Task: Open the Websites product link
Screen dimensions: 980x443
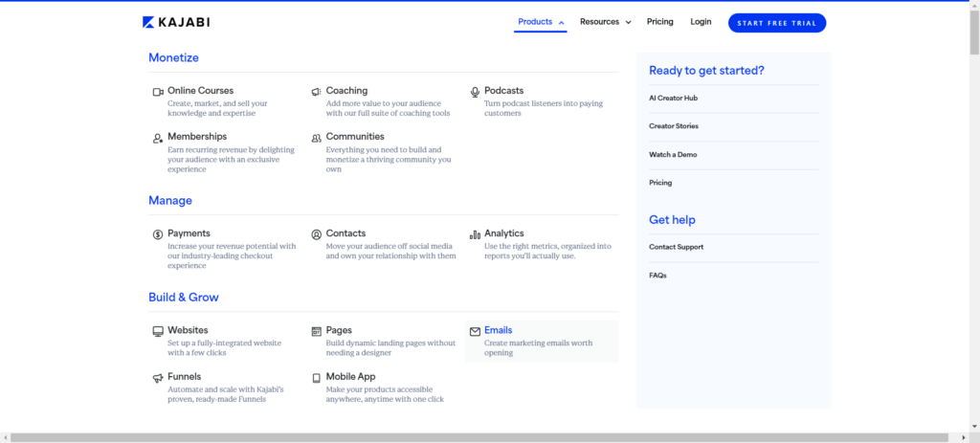Action: click(x=188, y=330)
